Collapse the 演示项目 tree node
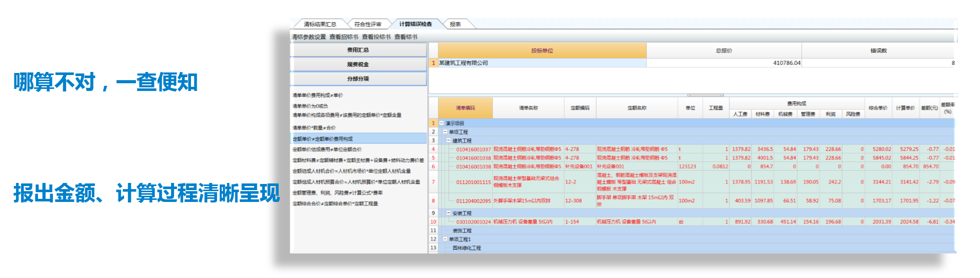This screenshot has height=278, width=980. (441, 123)
